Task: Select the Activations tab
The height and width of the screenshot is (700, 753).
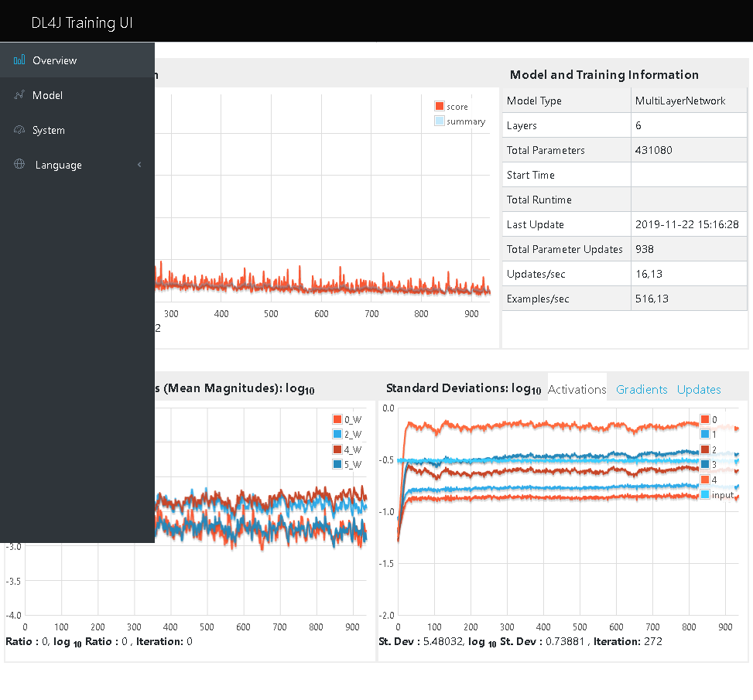Action: (x=577, y=390)
